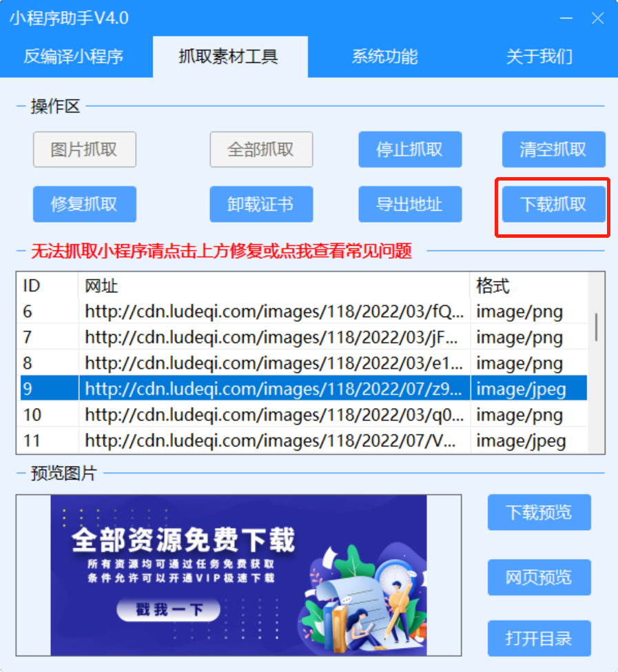Image resolution: width=618 pixels, height=672 pixels.
Task: Click the 格式 column header
Action: click(528, 285)
